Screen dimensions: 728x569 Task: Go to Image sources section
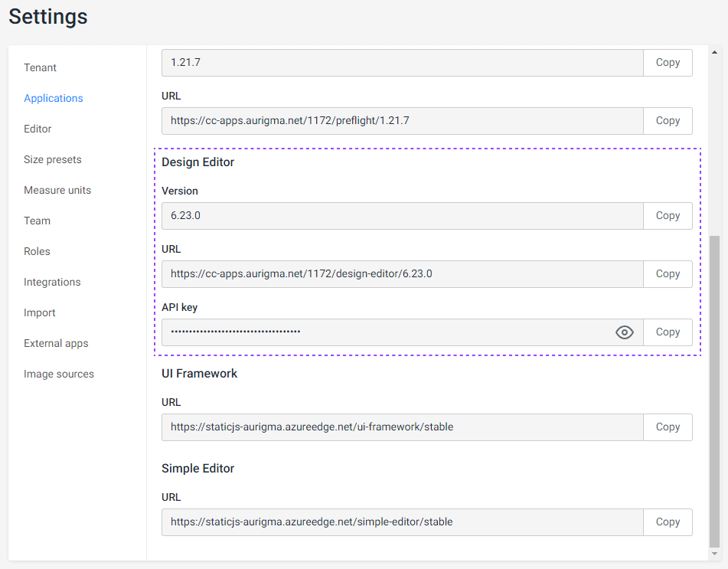(x=59, y=374)
